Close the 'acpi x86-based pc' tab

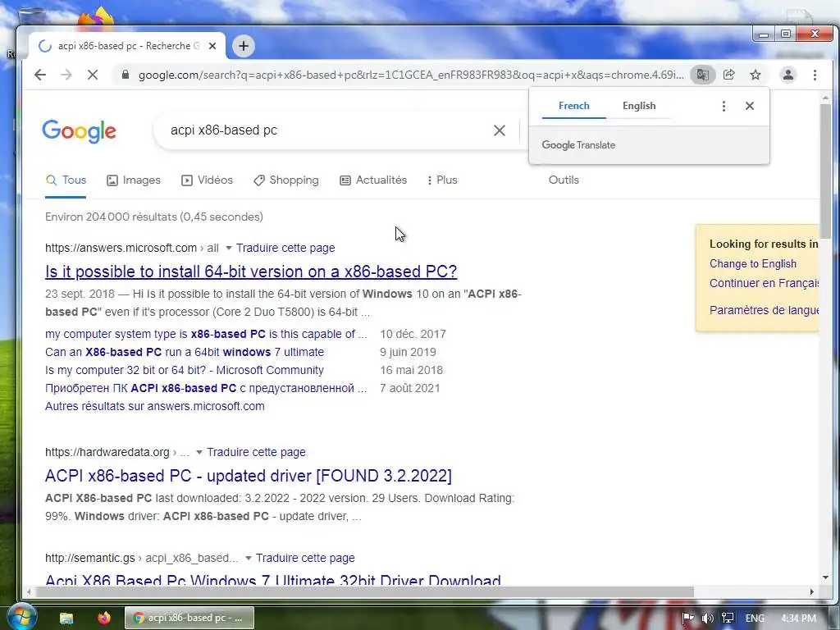click(212, 46)
